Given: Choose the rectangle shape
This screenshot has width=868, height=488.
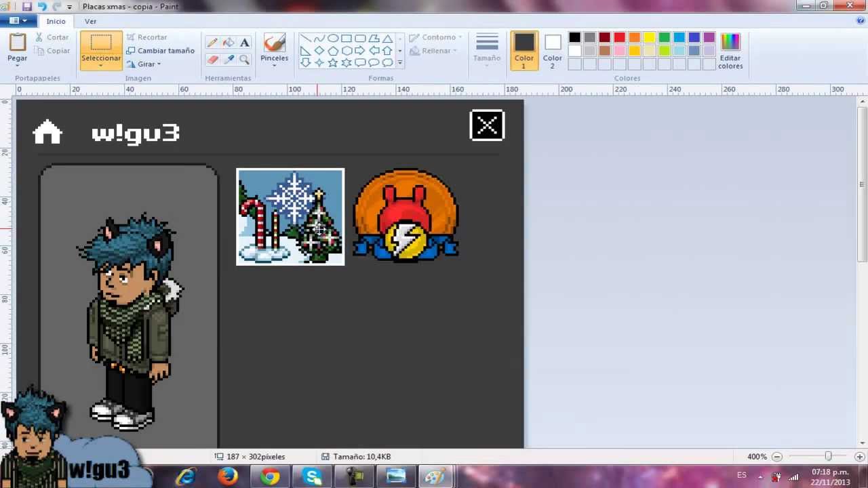Looking at the screenshot, I should point(346,39).
